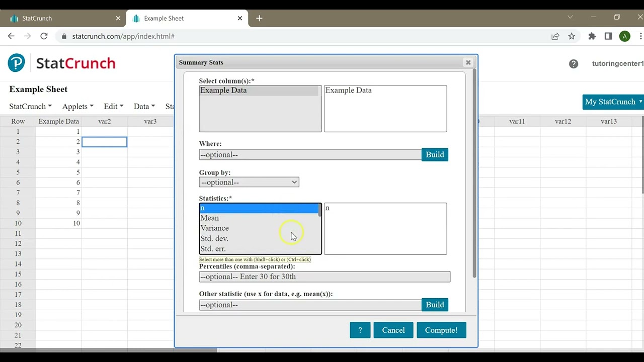The image size is (644, 362).
Task: Open the StatCrunch help question mark icon
Action: [x=574, y=64]
